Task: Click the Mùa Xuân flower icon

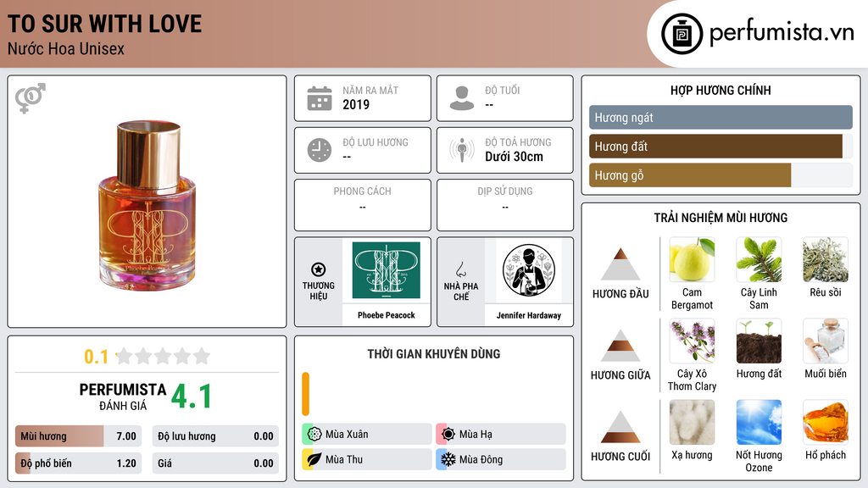Action: (x=314, y=434)
